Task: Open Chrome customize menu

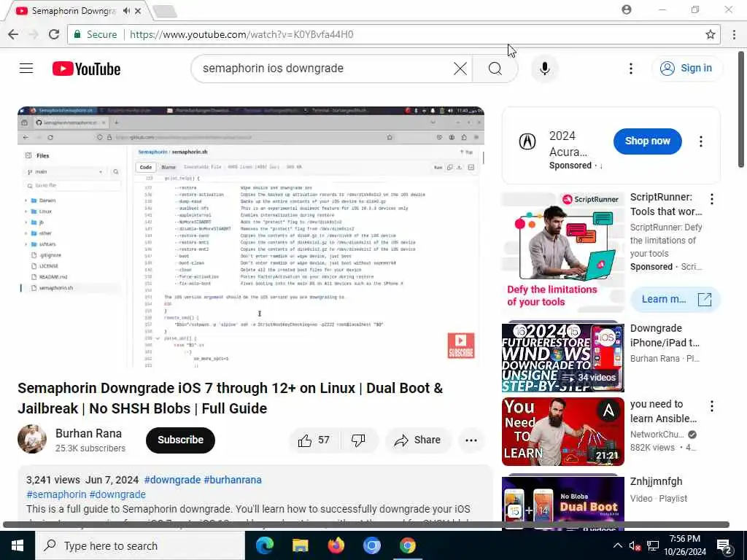Action: coord(734,34)
